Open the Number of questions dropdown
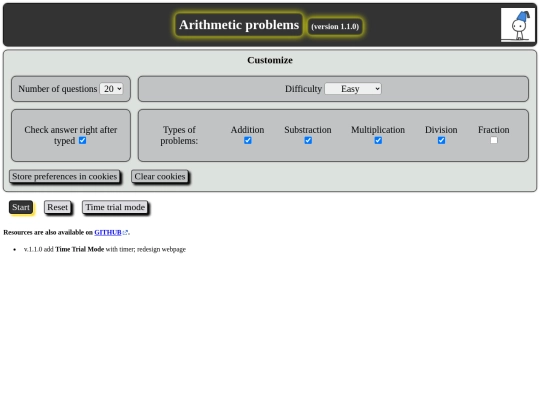The image size is (540, 405). pos(111,89)
